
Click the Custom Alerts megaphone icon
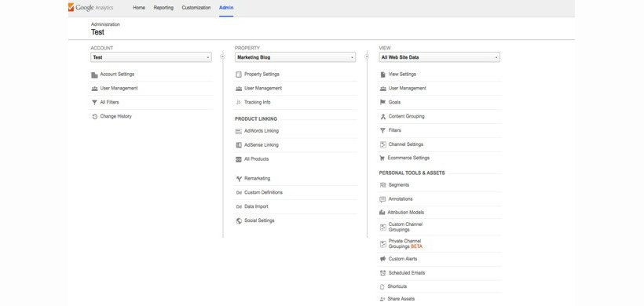[x=382, y=259]
